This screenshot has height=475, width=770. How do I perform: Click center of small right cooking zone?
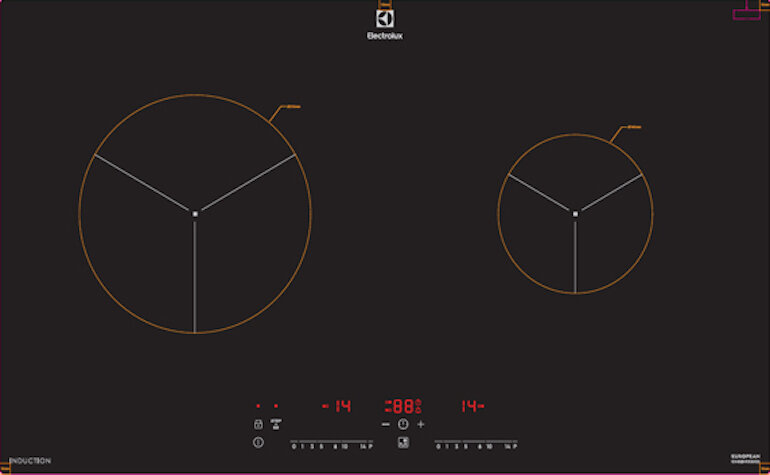click(x=575, y=213)
